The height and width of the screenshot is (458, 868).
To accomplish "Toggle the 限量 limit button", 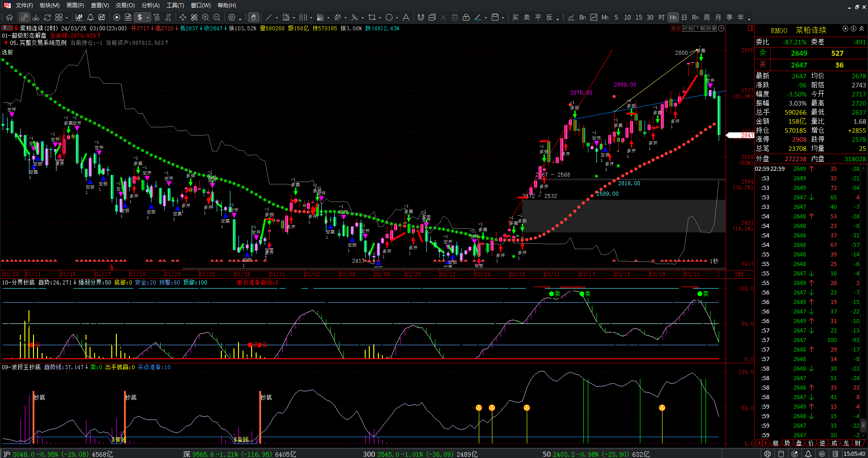I will click(x=711, y=28).
